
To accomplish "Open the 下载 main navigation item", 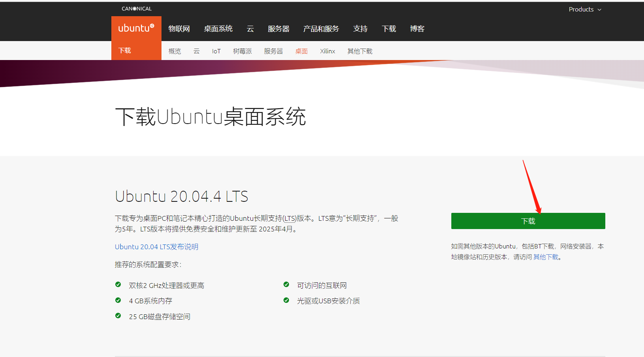I will click(x=389, y=29).
